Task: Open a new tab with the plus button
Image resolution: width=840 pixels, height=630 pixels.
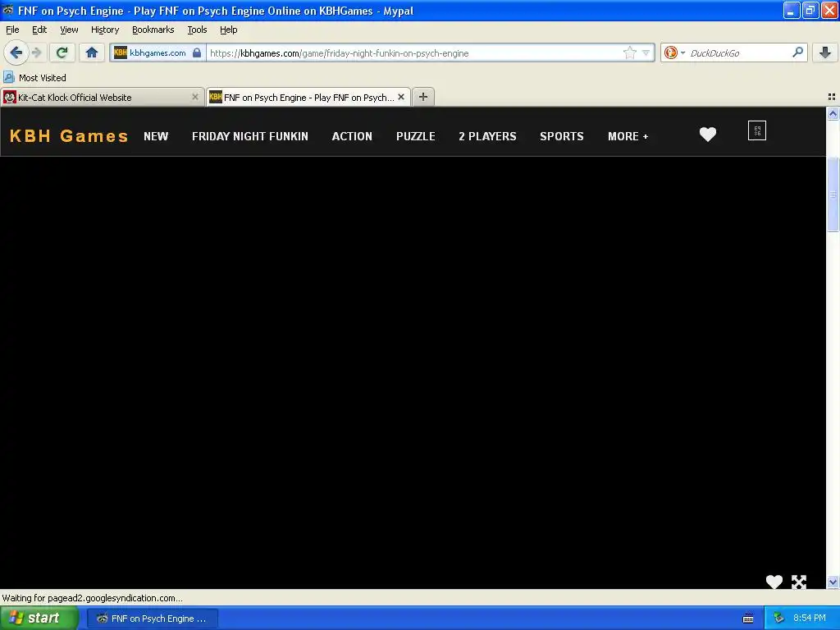Action: [x=423, y=97]
